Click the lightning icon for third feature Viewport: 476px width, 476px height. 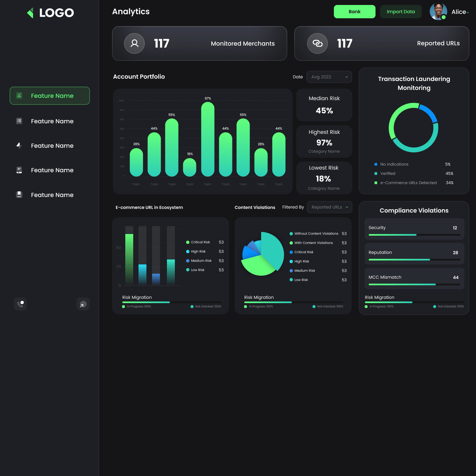point(19,145)
